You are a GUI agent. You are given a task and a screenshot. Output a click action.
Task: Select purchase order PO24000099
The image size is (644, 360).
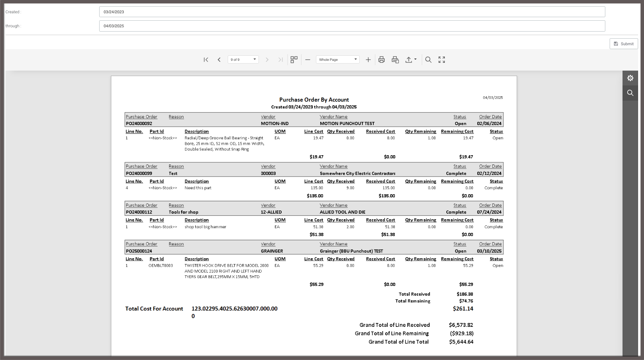pos(139,174)
